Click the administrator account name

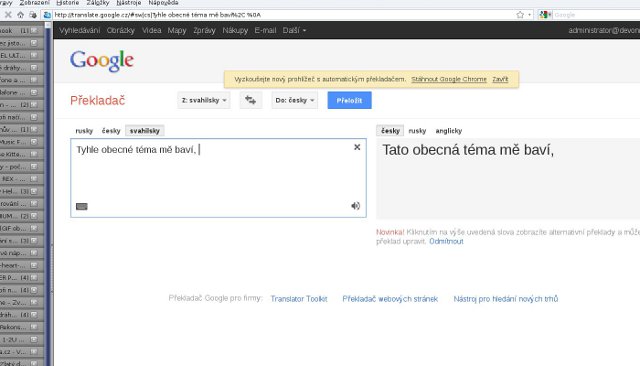pyautogui.click(x=604, y=30)
